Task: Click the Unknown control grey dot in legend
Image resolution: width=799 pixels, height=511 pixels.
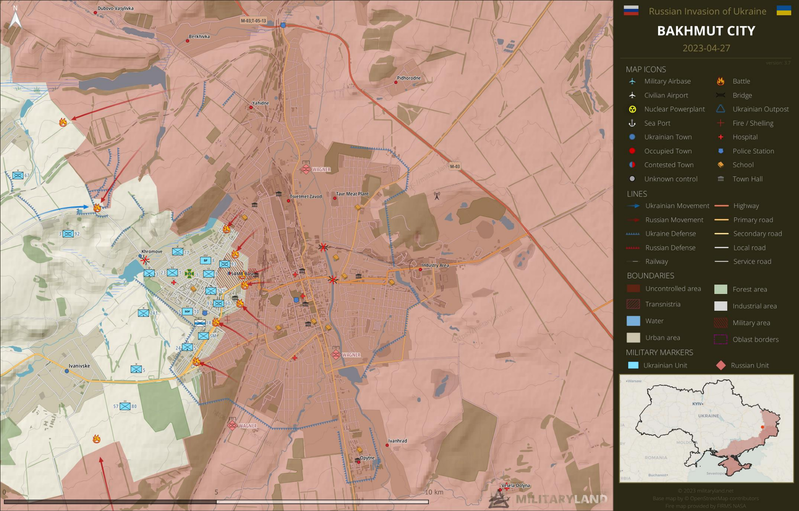Action: pos(632,179)
